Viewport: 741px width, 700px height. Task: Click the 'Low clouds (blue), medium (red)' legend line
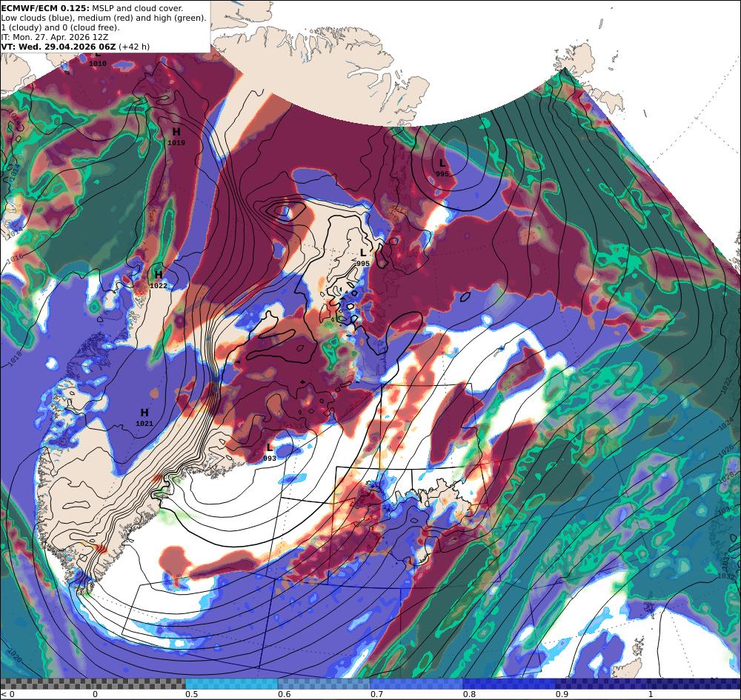point(104,18)
